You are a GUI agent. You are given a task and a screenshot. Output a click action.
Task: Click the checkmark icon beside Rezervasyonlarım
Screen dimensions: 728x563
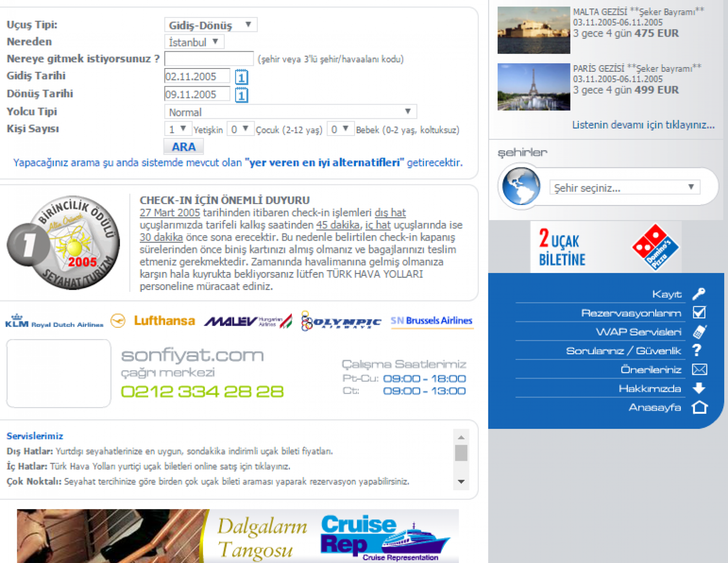point(699,313)
